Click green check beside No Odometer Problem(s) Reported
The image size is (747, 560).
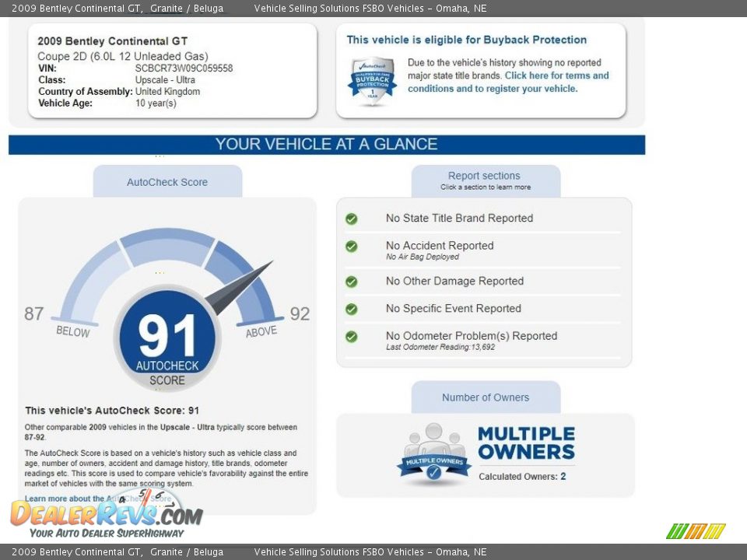pos(352,337)
